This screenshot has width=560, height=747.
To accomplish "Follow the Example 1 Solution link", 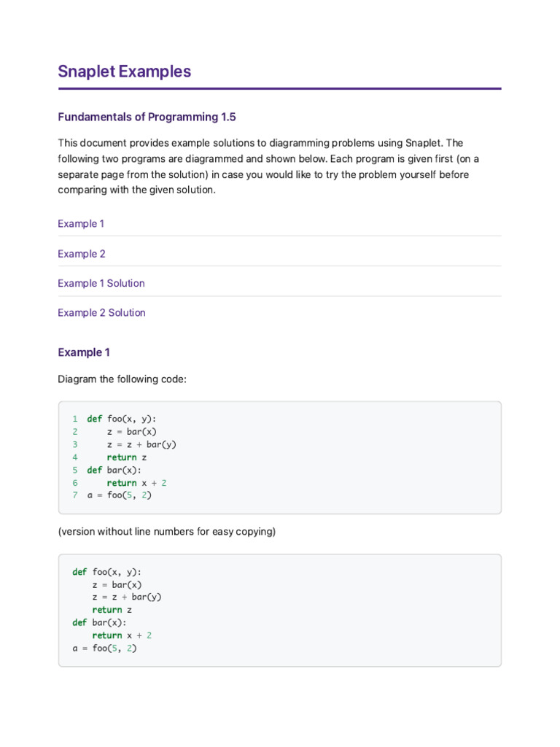I will click(x=101, y=284).
